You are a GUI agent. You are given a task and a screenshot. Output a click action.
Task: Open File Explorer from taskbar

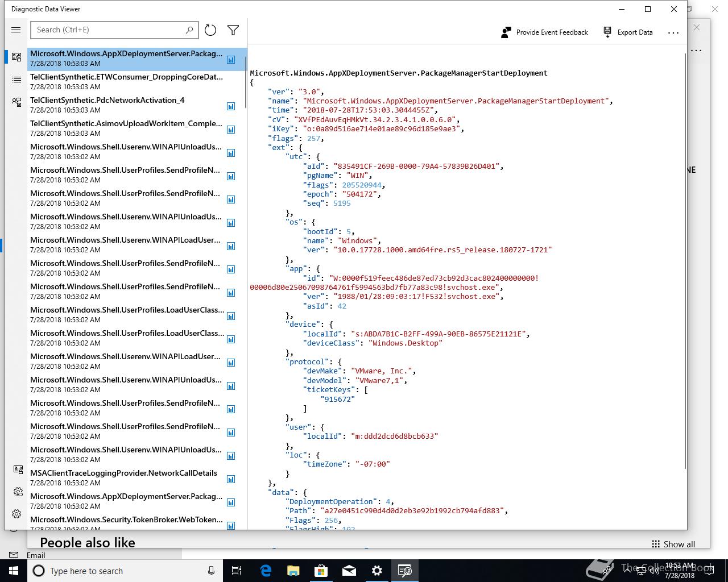(x=293, y=571)
